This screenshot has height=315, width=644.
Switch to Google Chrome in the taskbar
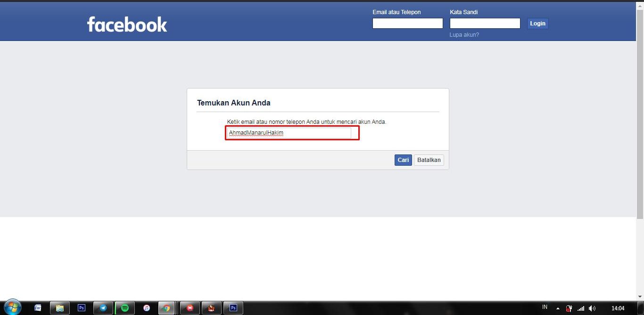click(x=166, y=308)
